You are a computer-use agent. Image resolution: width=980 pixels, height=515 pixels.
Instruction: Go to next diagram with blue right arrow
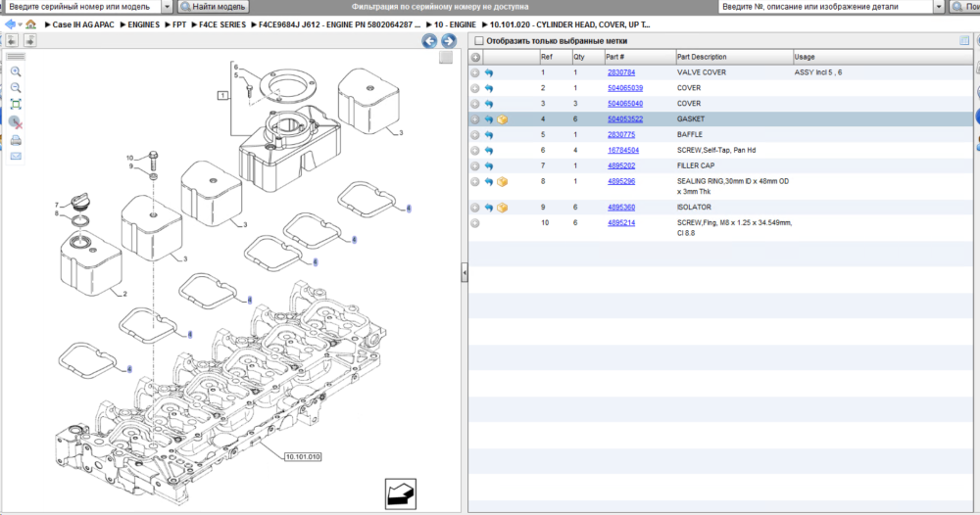pyautogui.click(x=449, y=41)
